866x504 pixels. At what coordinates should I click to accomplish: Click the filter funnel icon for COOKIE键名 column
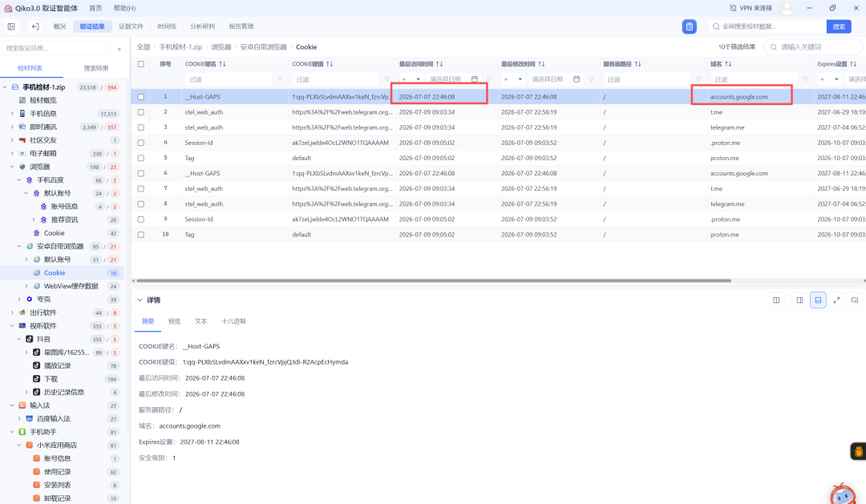tap(280, 79)
